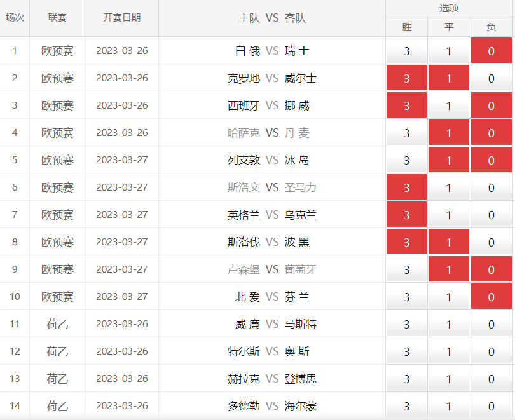The height and width of the screenshot is (420, 515).
Task: Select win option 3 for 威廉 vs 马斯特
Action: (x=407, y=324)
